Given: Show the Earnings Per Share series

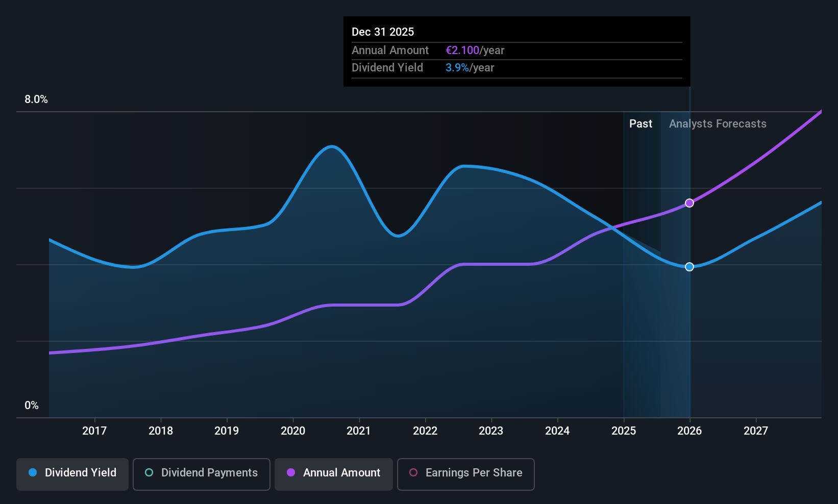Looking at the screenshot, I should coord(466,474).
